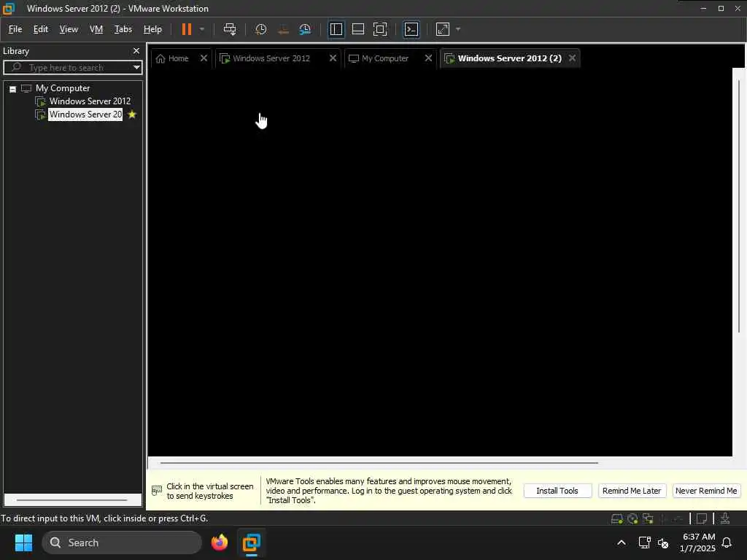Click the Install Tools button
This screenshot has width=747, height=560.
(557, 491)
